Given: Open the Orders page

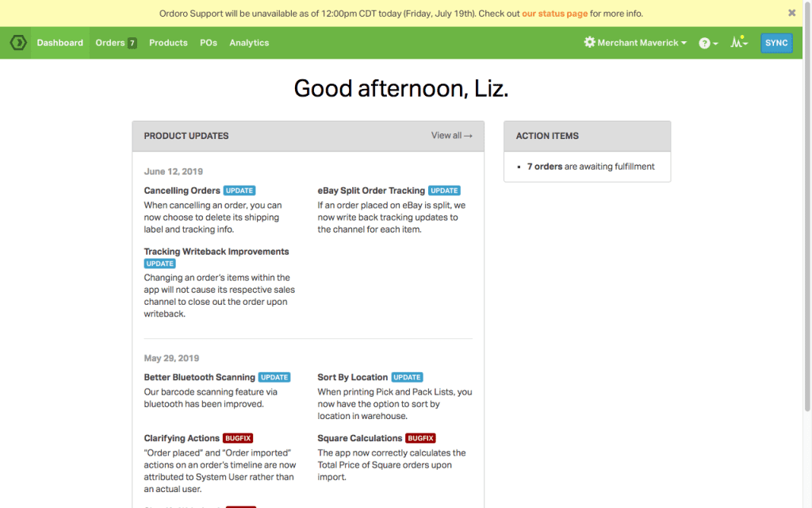Looking at the screenshot, I should (109, 43).
